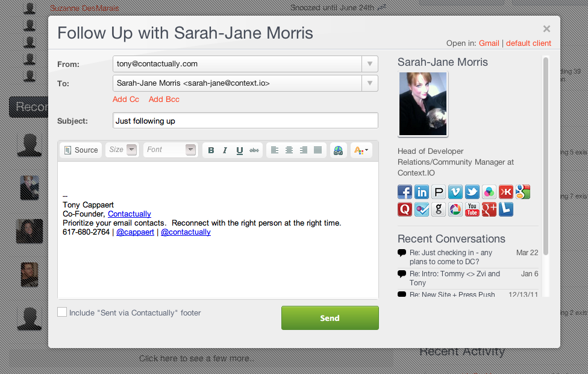Click the @cappaert link in signature

(x=135, y=232)
